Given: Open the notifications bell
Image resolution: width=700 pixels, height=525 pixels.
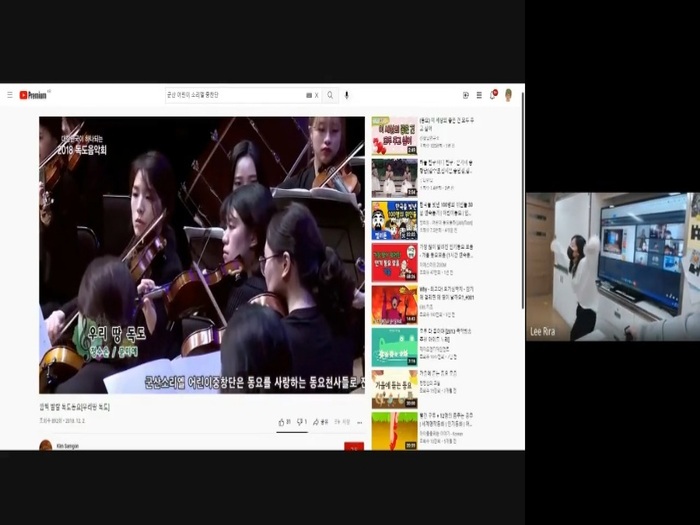Looking at the screenshot, I should pyautogui.click(x=493, y=95).
